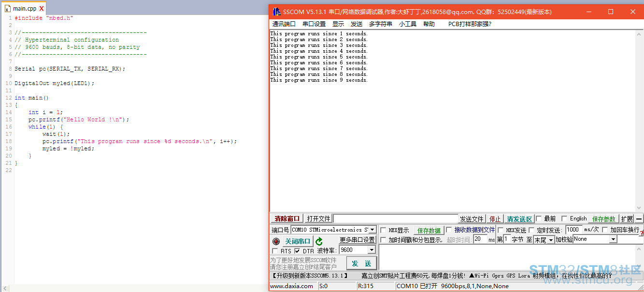Click the 更多串口设置 button
Screen dimensions: 644x292
point(358,240)
